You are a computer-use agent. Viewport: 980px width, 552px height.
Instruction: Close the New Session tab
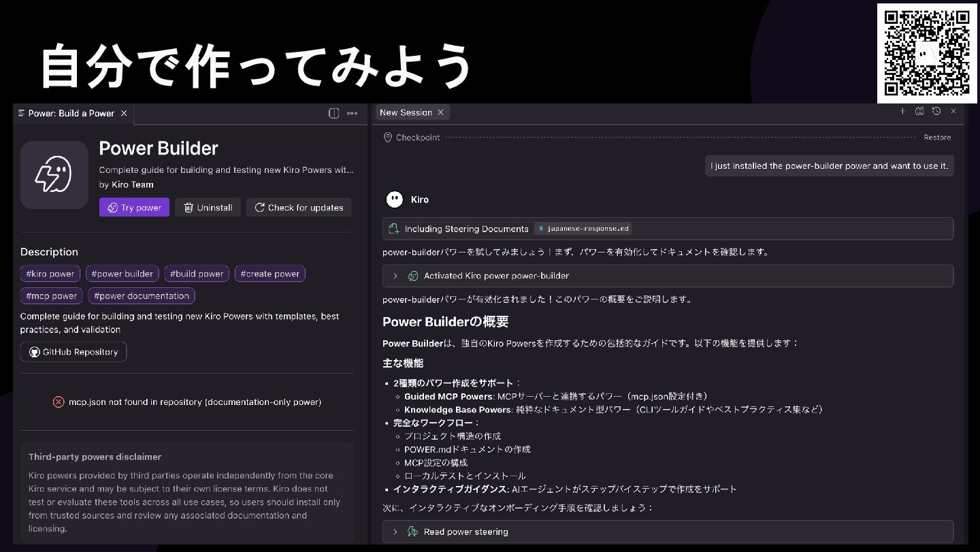click(x=440, y=112)
